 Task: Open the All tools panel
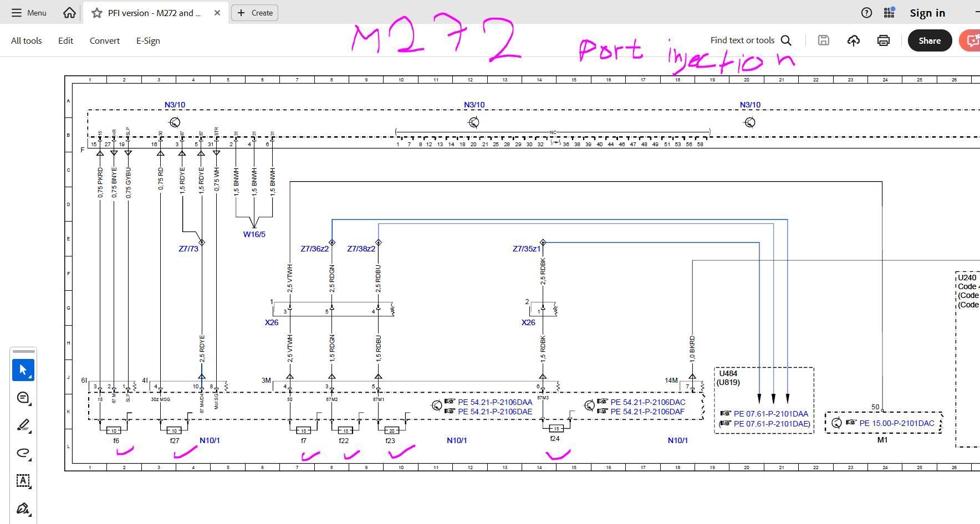26,40
